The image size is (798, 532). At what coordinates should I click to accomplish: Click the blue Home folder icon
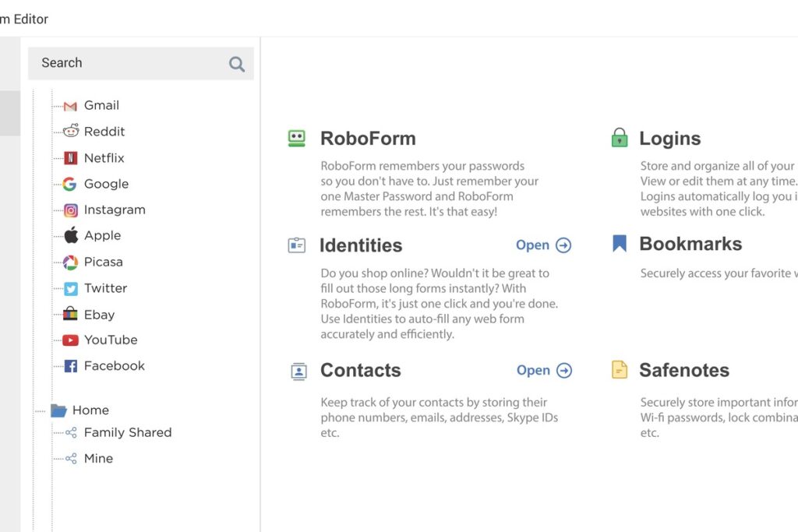[58, 410]
